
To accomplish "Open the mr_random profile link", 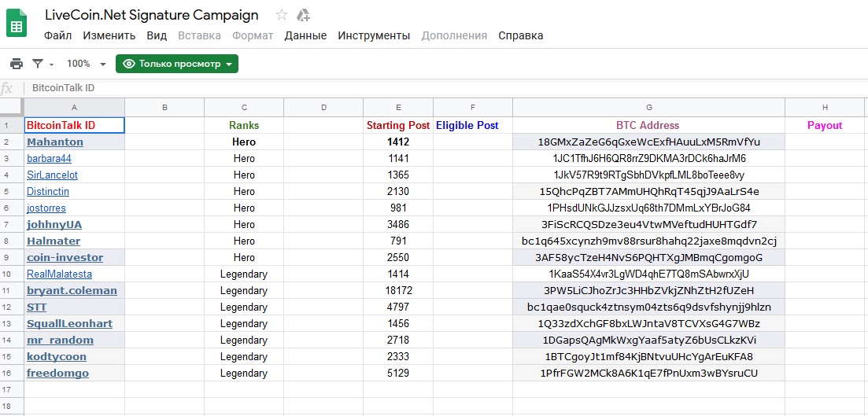I will (x=60, y=341).
